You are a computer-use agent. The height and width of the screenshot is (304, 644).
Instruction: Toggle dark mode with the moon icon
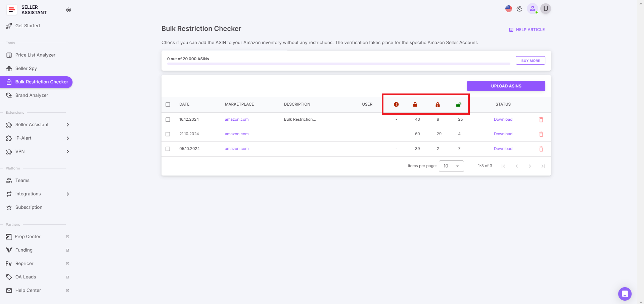519,9
